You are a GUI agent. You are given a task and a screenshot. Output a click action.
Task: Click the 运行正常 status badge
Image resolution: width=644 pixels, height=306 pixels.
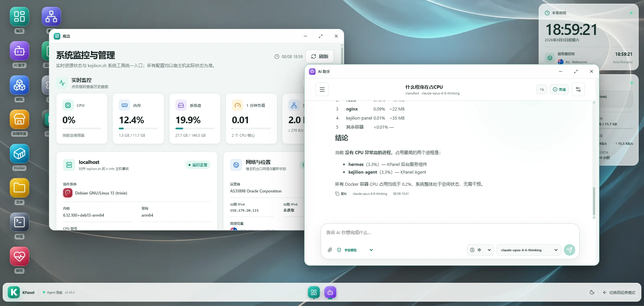click(x=198, y=165)
